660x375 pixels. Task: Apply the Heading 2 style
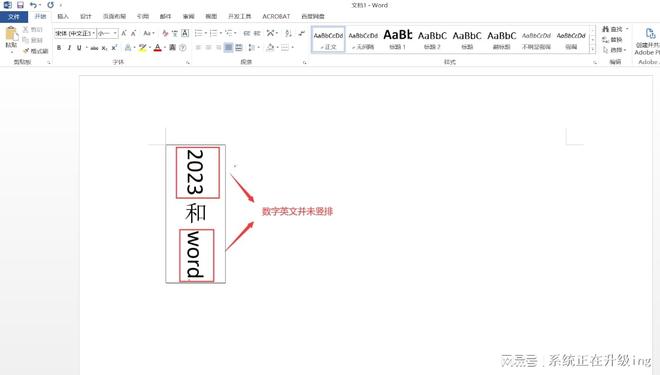(x=432, y=40)
